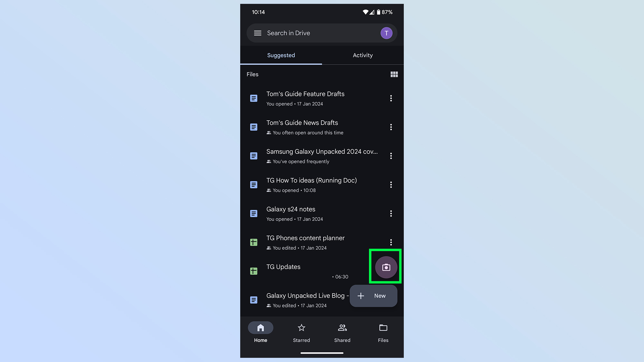Tap the grid view icon
Viewport: 644px width, 362px height.
[x=394, y=74]
